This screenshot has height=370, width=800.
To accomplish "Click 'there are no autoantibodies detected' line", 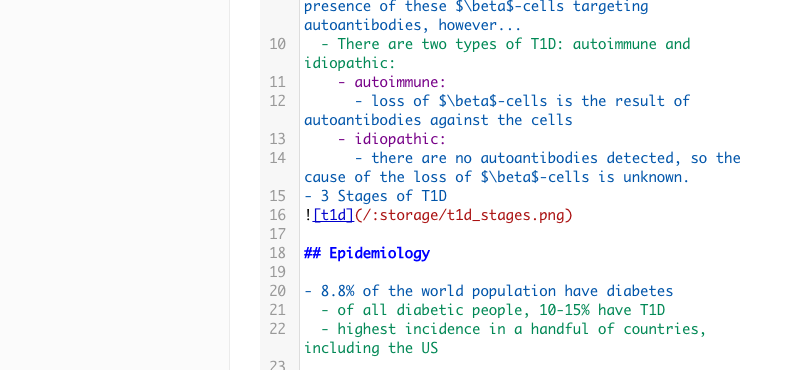I will coord(547,158).
